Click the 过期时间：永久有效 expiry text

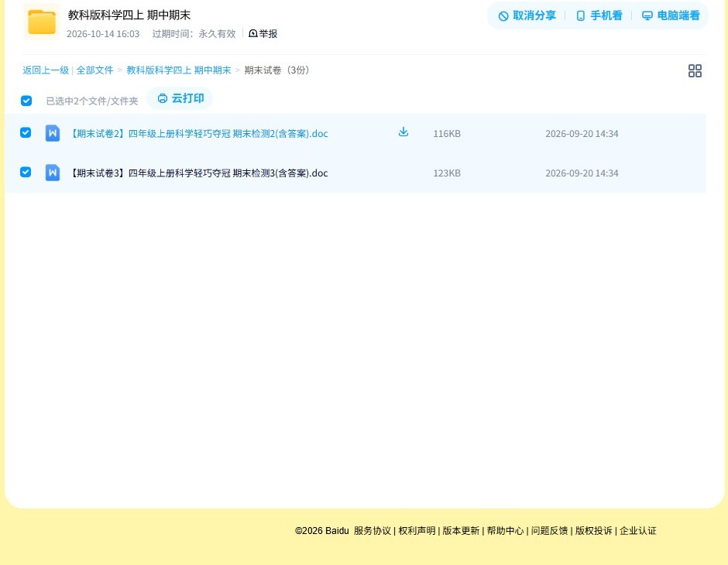pyautogui.click(x=194, y=34)
